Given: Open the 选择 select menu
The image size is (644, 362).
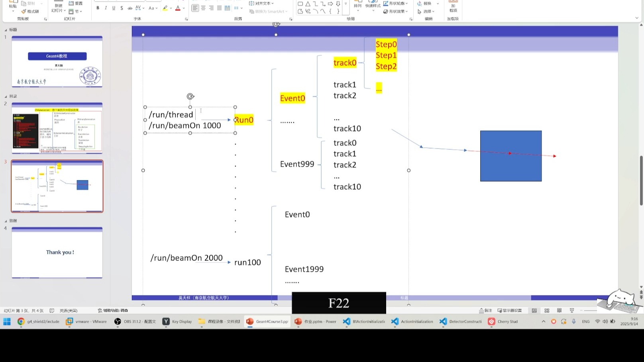Looking at the screenshot, I should (426, 12).
